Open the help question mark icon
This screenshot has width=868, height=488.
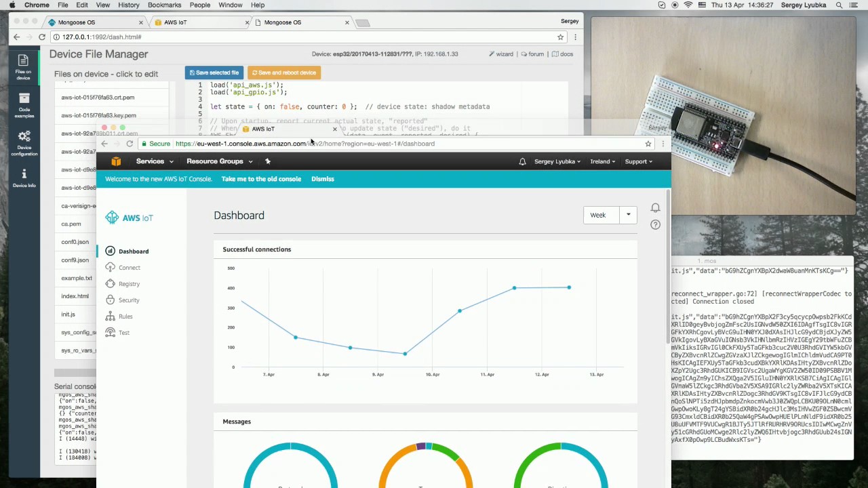pos(655,224)
